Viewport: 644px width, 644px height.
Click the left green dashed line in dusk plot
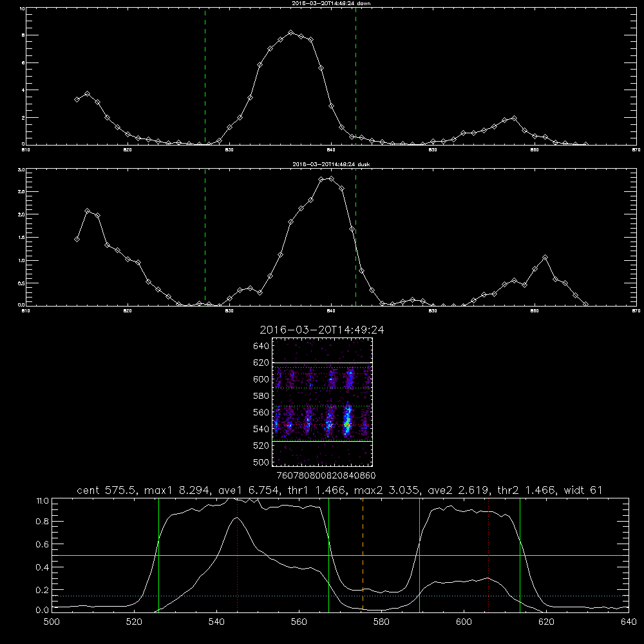tap(205, 238)
